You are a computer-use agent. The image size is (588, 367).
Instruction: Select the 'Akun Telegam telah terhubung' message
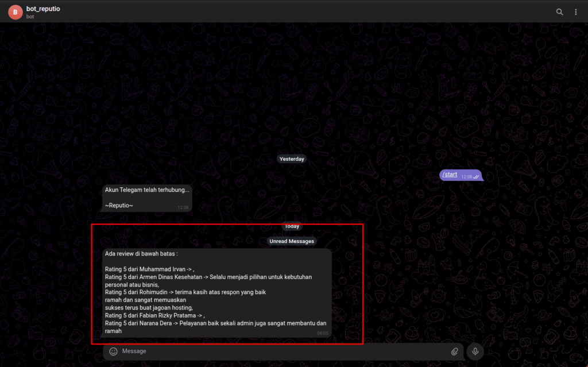147,190
